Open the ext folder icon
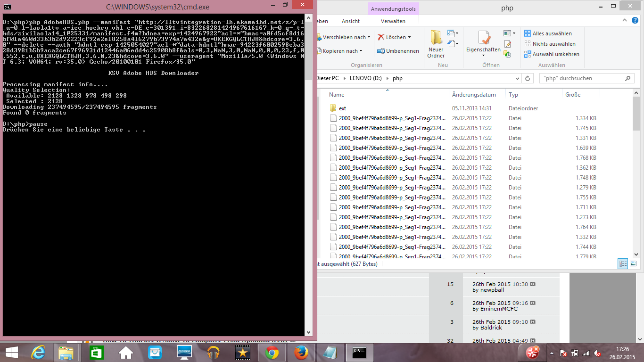Image resolution: width=644 pixels, height=362 pixels. click(333, 108)
